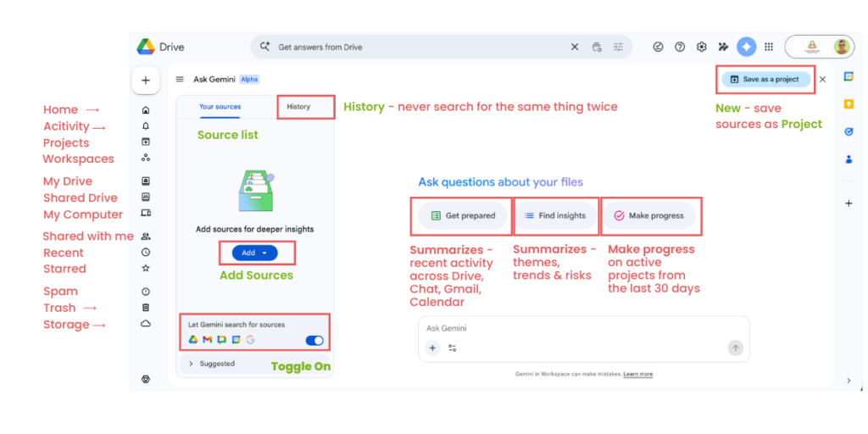Open the Help question mark icon

[680, 47]
